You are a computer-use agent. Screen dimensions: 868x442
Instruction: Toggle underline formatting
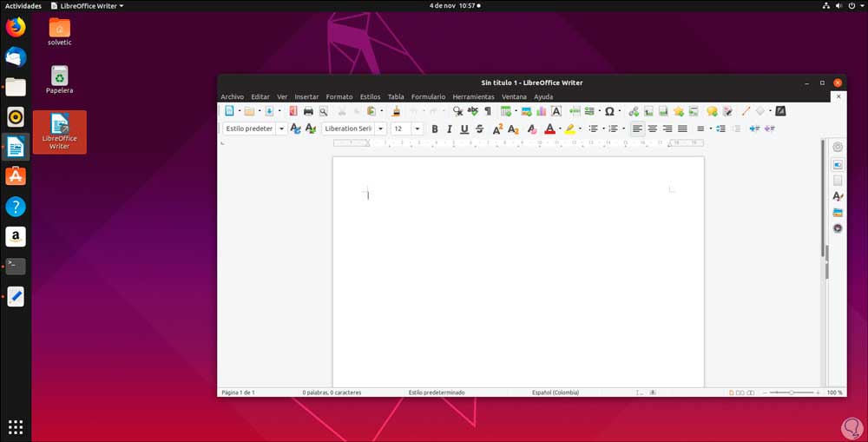464,129
